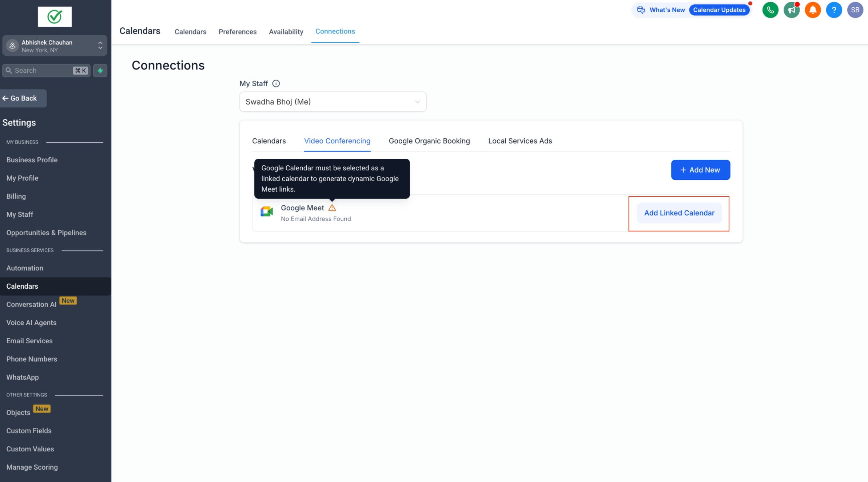
Task: Click the Google Meet warning triangle icon
Action: click(x=332, y=208)
